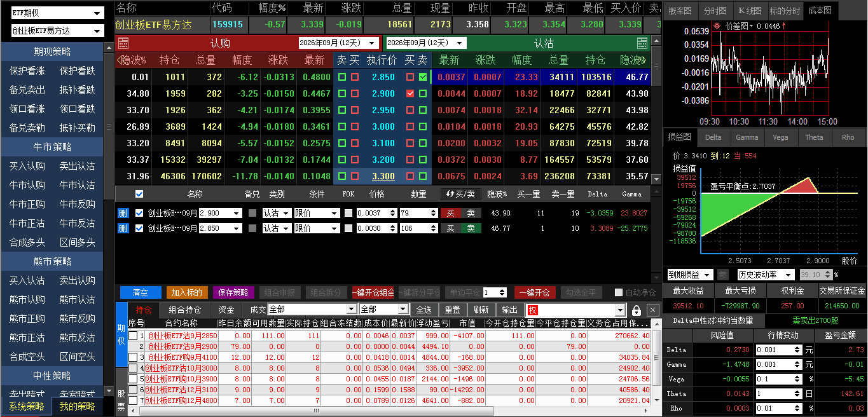Viewport: 868px width, 417px height.
Task: Open the 2026年09月 expiry dropdown for calls
Action: (338, 43)
